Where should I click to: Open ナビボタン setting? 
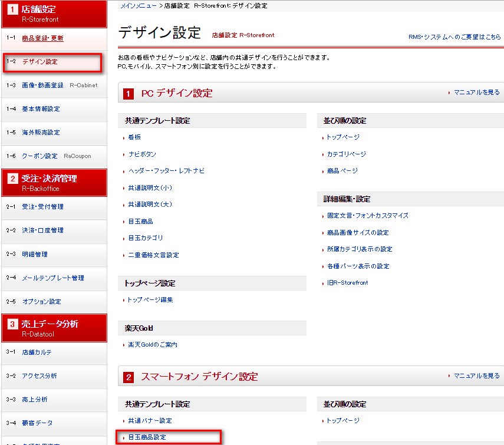tap(142, 154)
